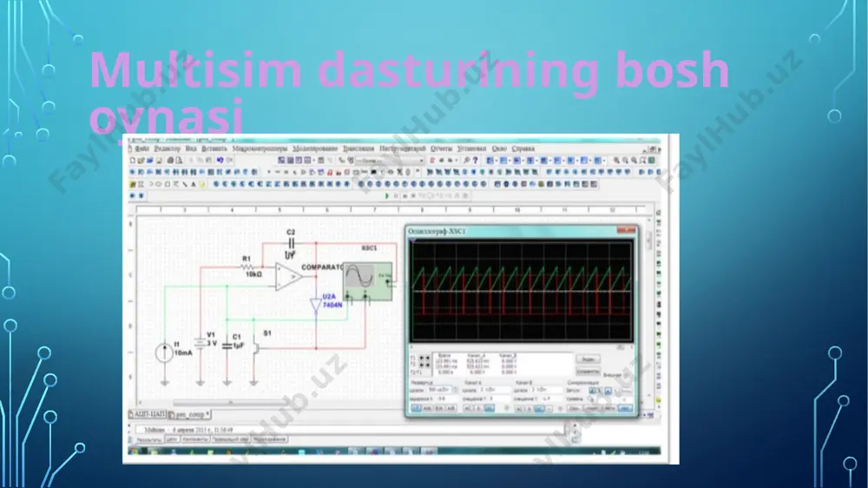This screenshot has width=868, height=488.
Task: Select capacitor C2 on schematic
Action: (x=291, y=244)
